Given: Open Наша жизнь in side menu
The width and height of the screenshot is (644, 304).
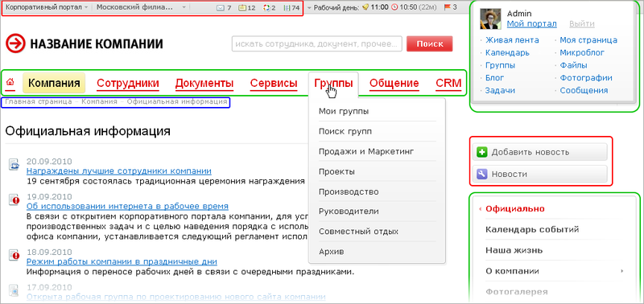Looking at the screenshot, I should coord(514,250).
